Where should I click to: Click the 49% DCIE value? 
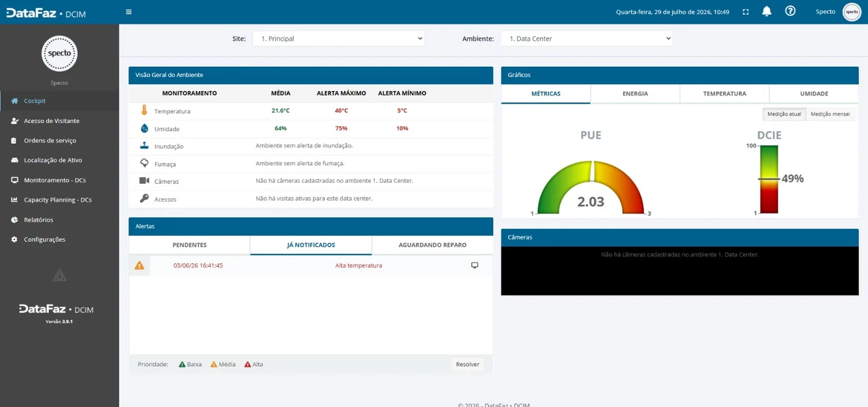(x=793, y=179)
